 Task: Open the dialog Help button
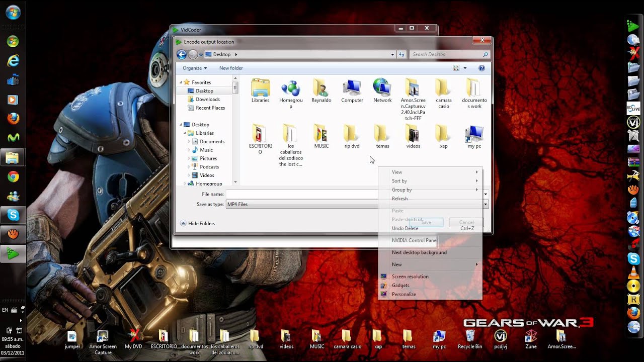click(481, 68)
